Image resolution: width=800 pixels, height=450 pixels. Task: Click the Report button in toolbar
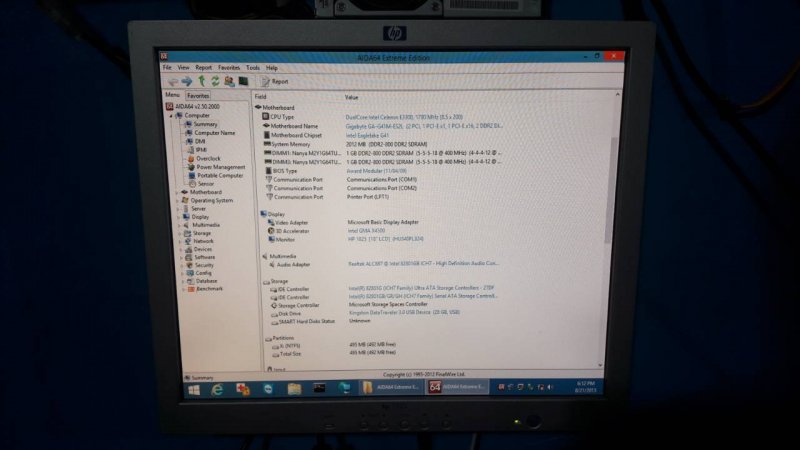[275, 81]
